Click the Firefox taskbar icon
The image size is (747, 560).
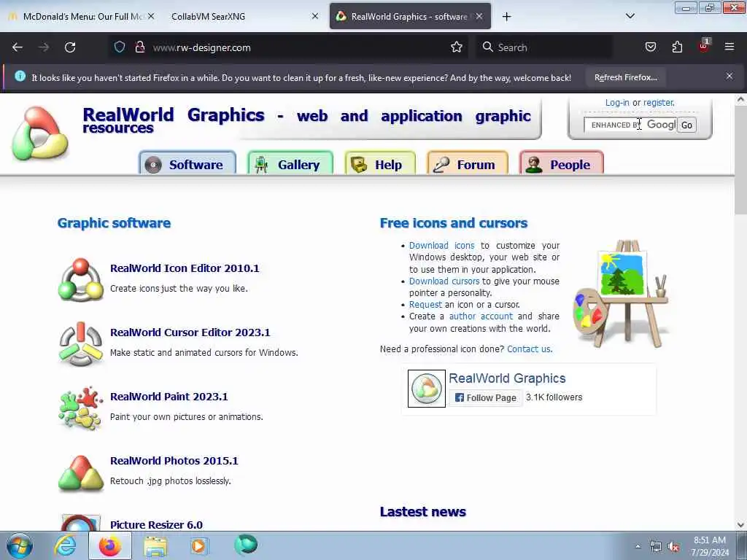pos(110,545)
